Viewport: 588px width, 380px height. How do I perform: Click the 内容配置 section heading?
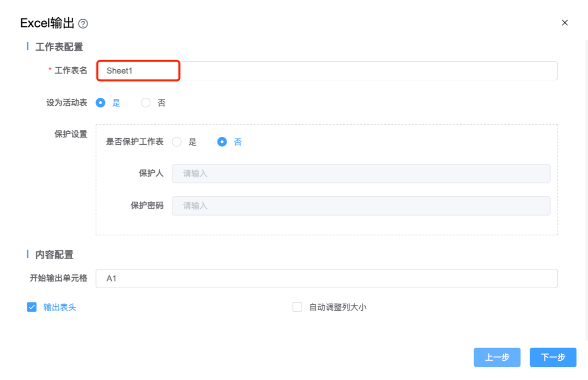(54, 255)
